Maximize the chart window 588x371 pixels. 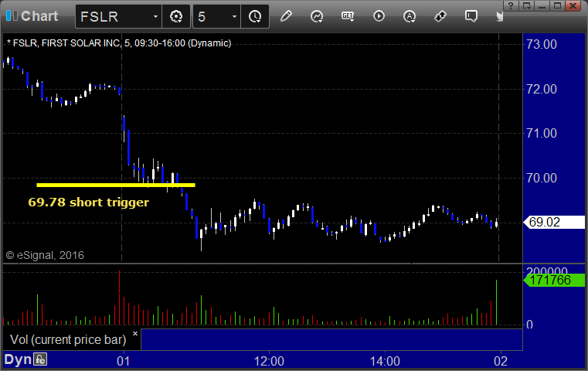pos(558,5)
